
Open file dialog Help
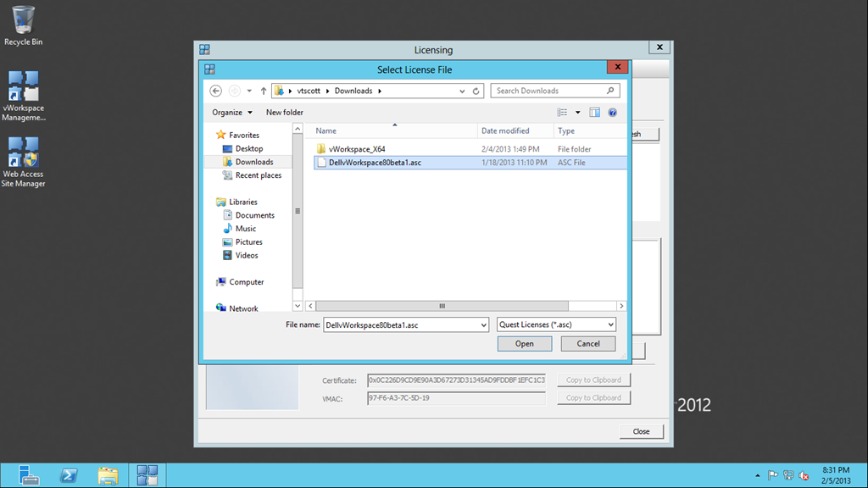point(612,113)
